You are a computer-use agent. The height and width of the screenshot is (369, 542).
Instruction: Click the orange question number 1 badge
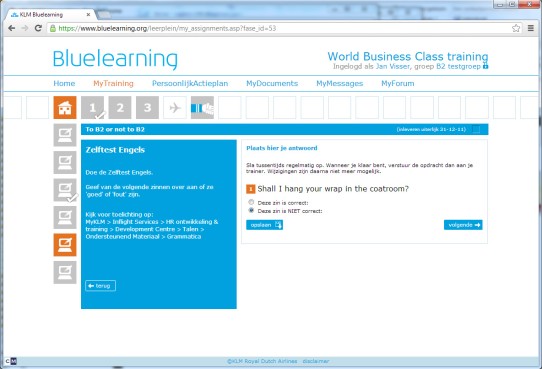tap(251, 189)
